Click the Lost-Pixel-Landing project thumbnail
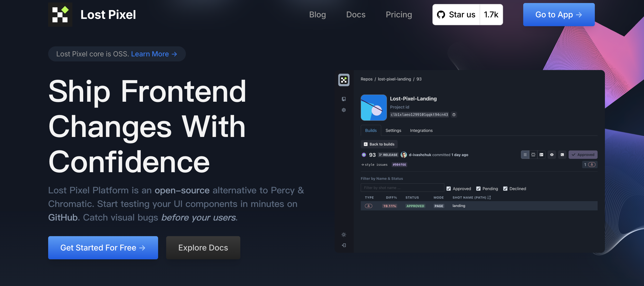 click(374, 108)
